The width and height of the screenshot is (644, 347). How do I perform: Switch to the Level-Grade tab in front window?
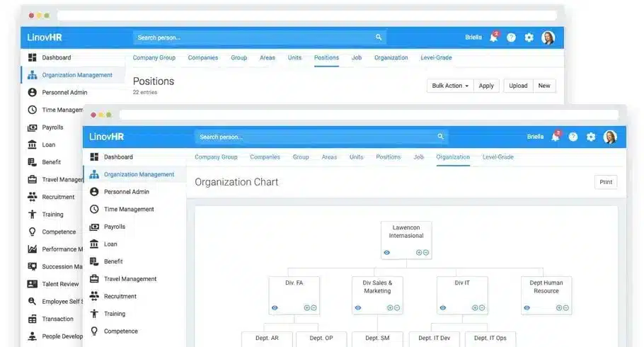coord(498,157)
